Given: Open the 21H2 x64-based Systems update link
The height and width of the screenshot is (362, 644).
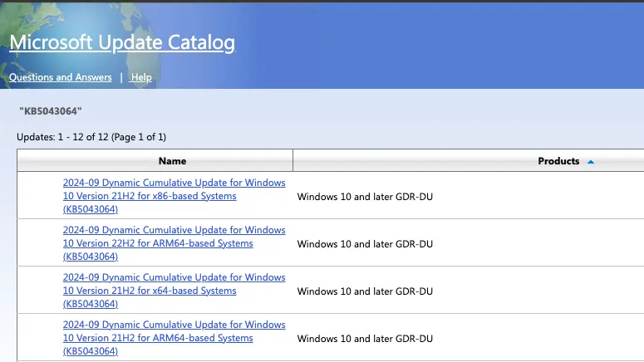Looking at the screenshot, I should [174, 291].
